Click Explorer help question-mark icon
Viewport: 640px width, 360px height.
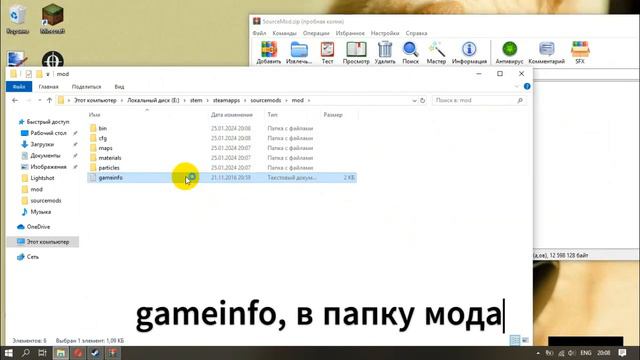[527, 87]
